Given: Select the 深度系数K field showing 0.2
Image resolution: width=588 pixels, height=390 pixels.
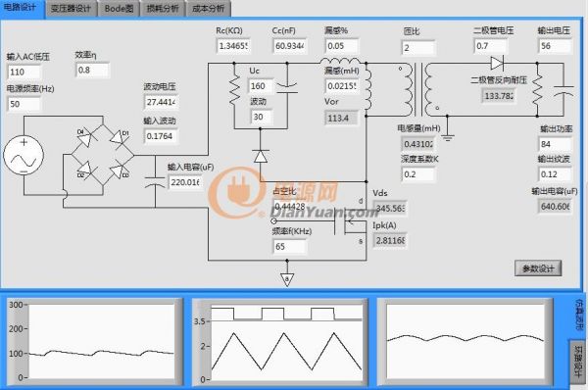Looking at the screenshot, I should click(x=418, y=174).
